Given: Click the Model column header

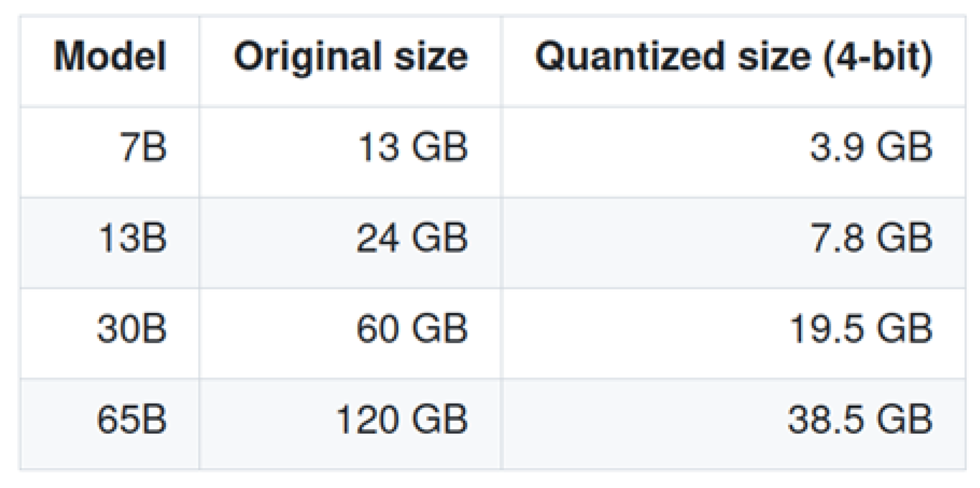Looking at the screenshot, I should [x=110, y=56].
